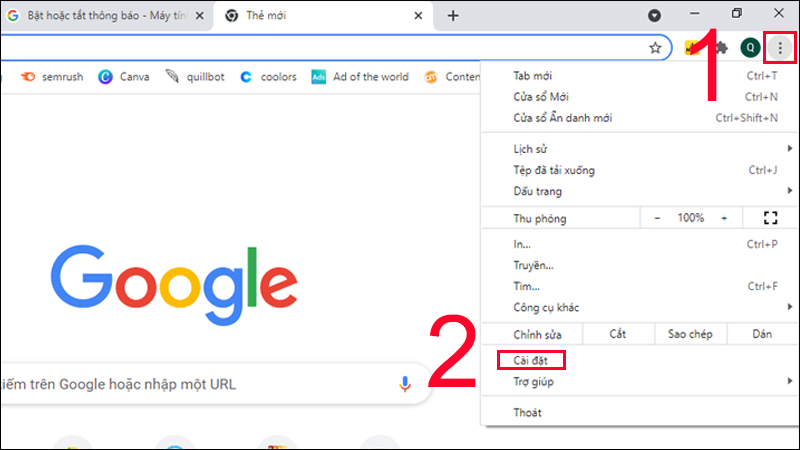Click the three-dot Chrome menu button
Screen dimensions: 800x450
point(779,47)
